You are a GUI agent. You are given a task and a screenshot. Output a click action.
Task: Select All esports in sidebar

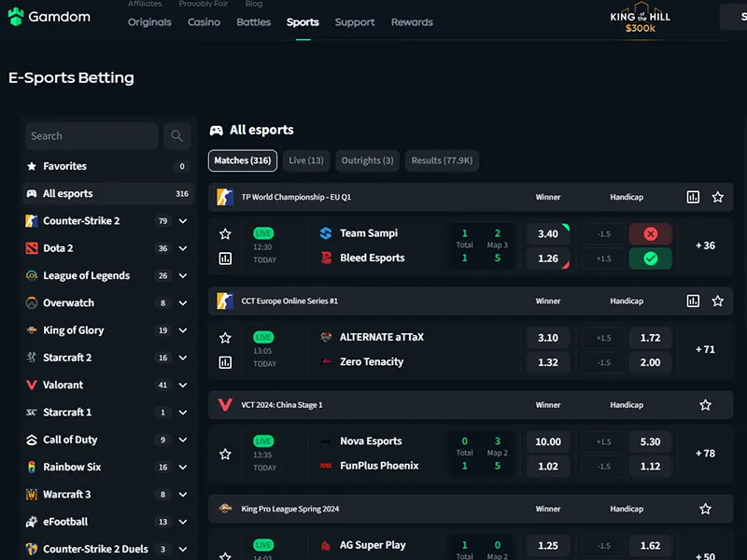108,194
